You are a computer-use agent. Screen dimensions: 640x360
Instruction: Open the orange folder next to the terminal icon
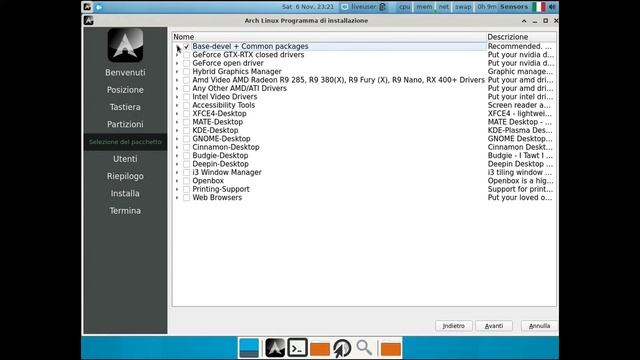pos(320,349)
